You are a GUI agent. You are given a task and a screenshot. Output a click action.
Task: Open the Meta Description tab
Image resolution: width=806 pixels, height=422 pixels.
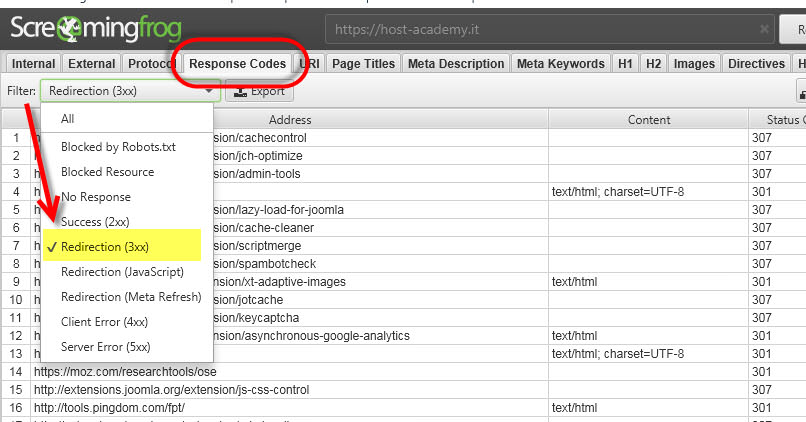tap(456, 64)
